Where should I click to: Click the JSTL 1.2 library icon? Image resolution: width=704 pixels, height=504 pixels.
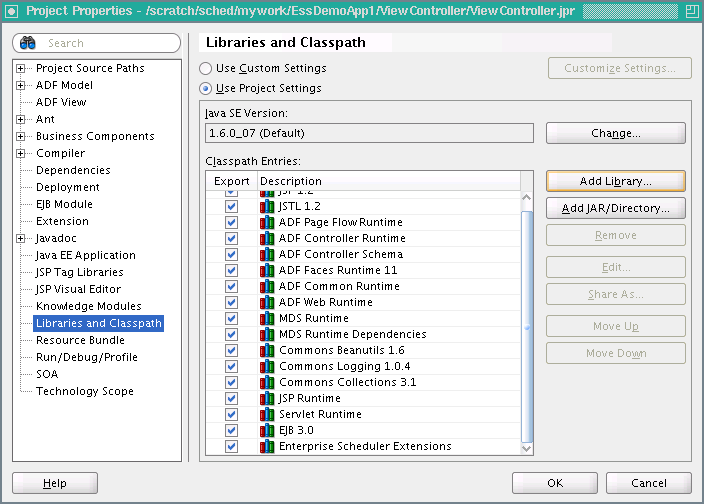(267, 206)
